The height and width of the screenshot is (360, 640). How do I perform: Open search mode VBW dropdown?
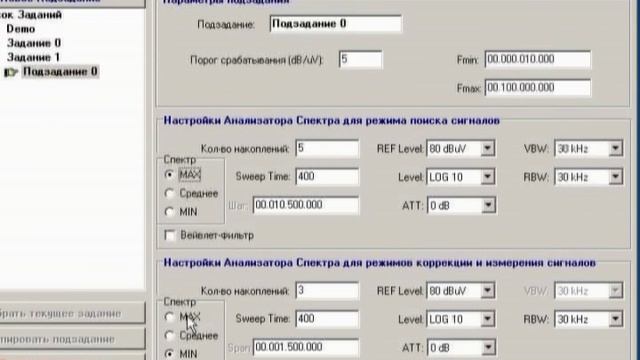coord(615,149)
